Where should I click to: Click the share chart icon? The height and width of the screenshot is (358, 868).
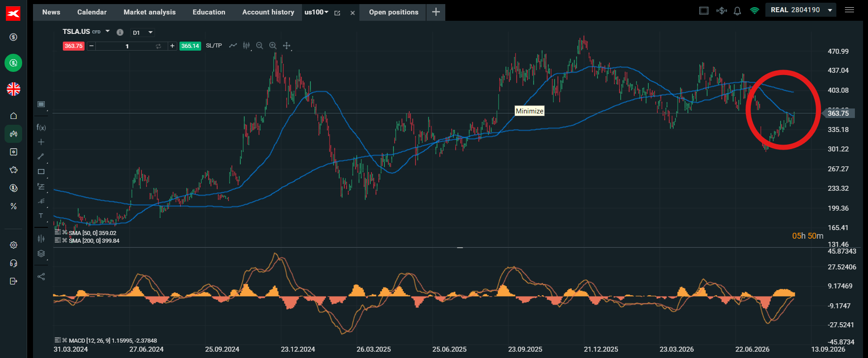point(41,277)
